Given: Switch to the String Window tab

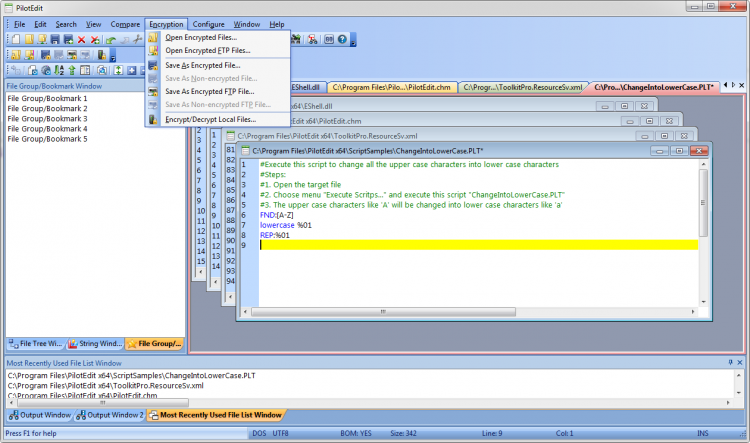Looking at the screenshot, I should pos(95,343).
